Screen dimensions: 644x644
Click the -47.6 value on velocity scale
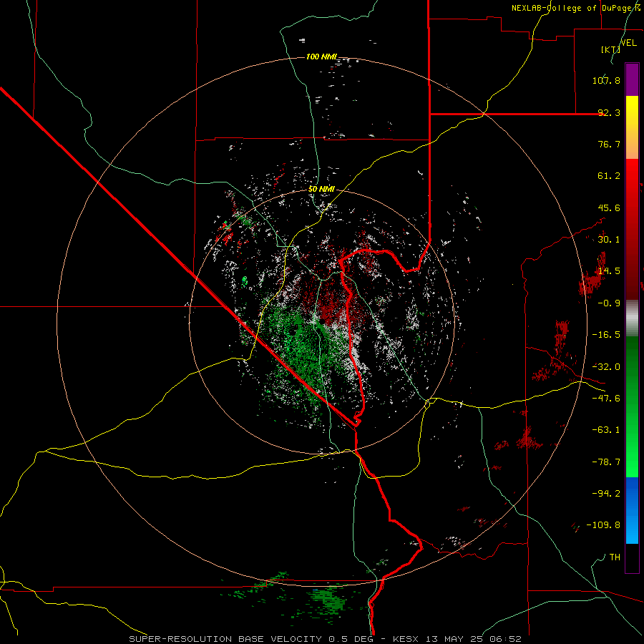606,399
